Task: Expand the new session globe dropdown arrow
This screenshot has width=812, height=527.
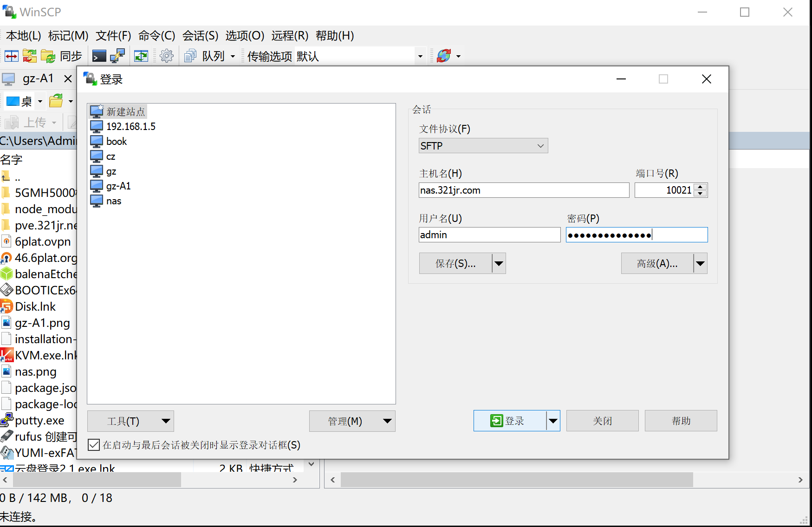Action: pos(458,56)
